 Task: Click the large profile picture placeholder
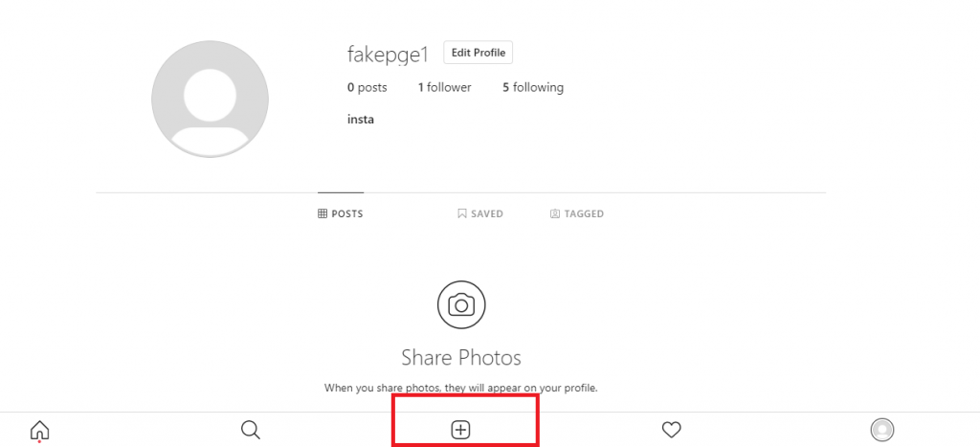click(x=210, y=99)
